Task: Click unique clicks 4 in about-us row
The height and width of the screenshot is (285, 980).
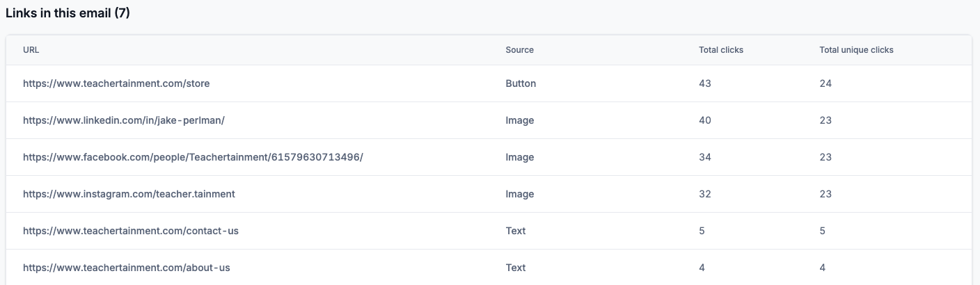Action: (822, 268)
